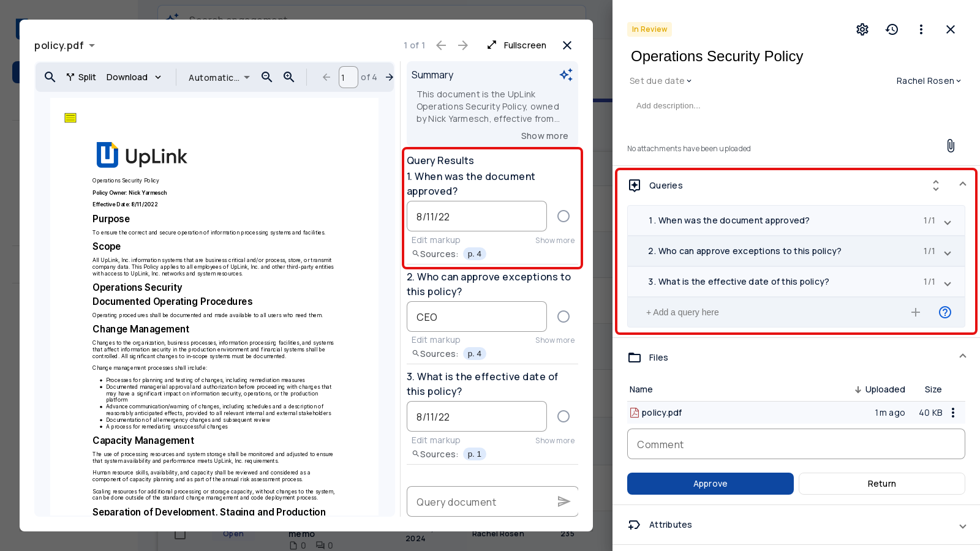Expand query 2 about approving exceptions
The height and width of the screenshot is (551, 980).
[948, 252]
